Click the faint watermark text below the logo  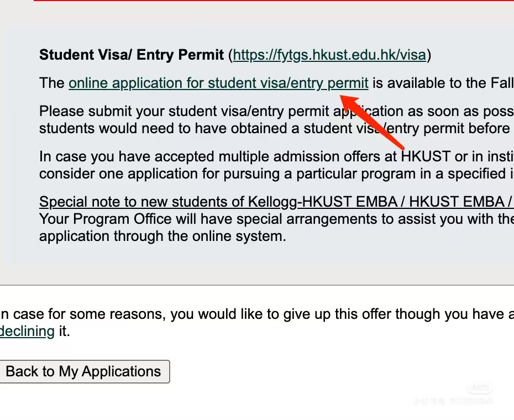click(454, 401)
